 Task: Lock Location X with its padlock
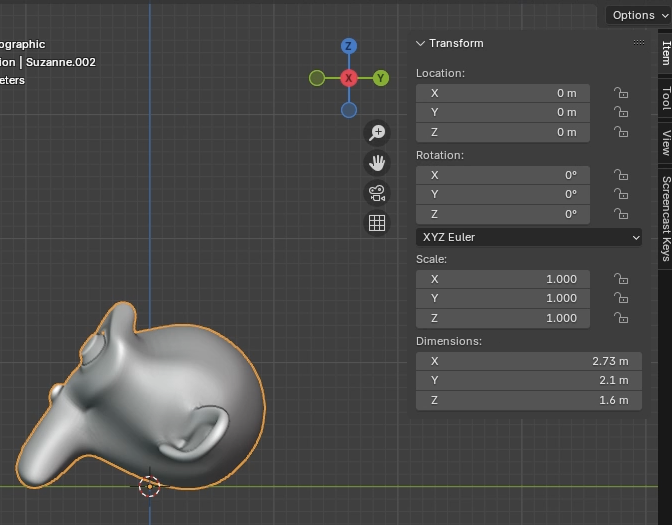click(x=621, y=93)
